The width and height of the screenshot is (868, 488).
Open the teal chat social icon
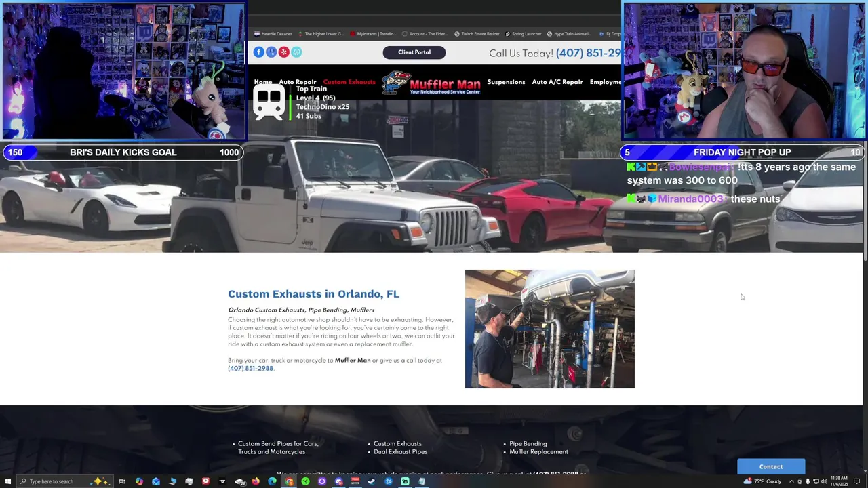pyautogui.click(x=296, y=52)
